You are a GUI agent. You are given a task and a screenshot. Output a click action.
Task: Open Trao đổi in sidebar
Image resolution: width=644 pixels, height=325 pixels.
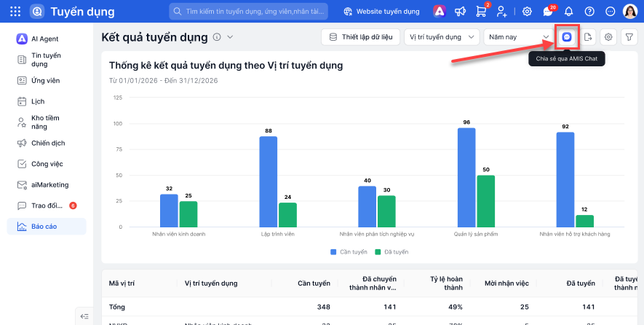[47, 205]
